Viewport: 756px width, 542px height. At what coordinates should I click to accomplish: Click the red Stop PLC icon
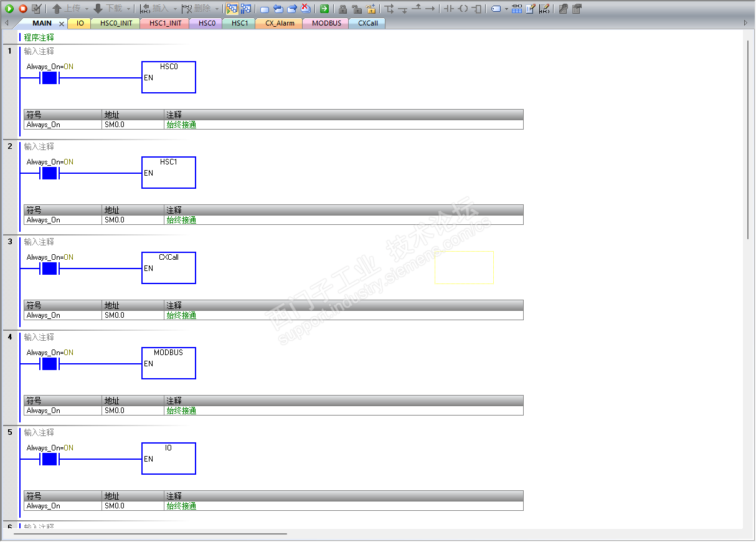pyautogui.click(x=22, y=9)
